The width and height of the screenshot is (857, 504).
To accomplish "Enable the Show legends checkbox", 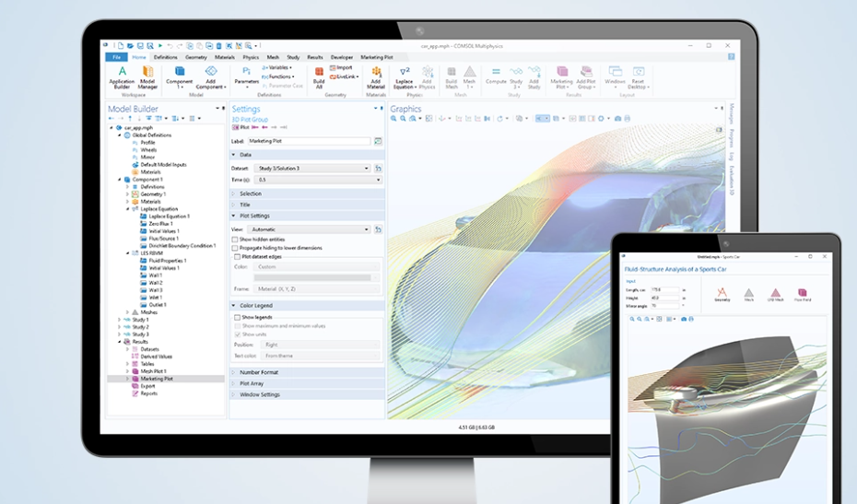I will pyautogui.click(x=237, y=317).
